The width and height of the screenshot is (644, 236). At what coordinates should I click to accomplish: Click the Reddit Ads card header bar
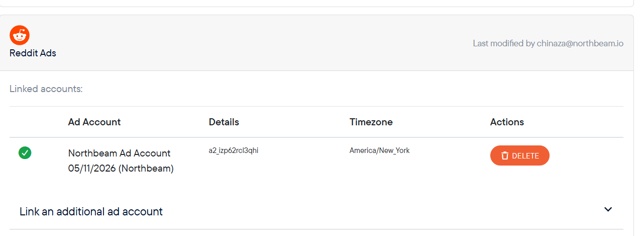click(316, 43)
